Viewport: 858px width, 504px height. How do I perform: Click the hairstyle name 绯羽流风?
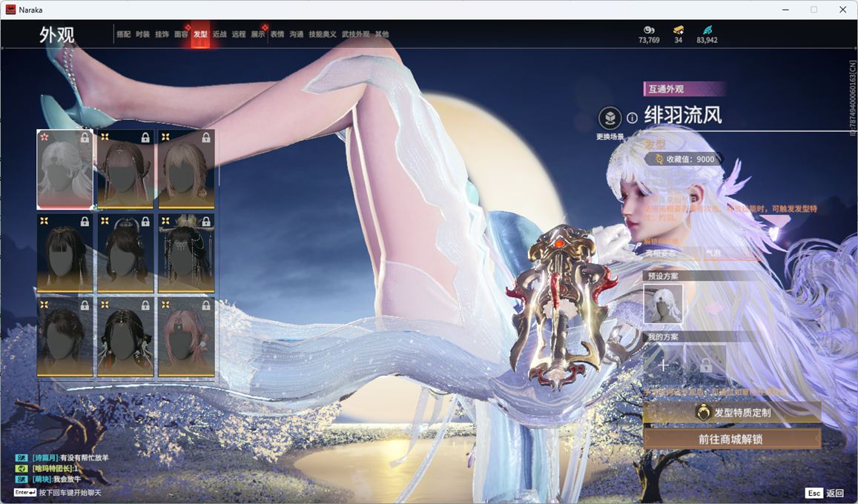click(x=683, y=116)
